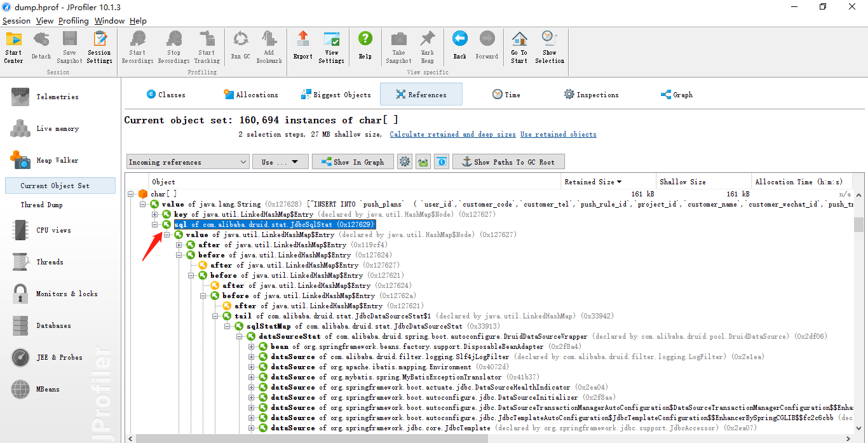Click Go To Start icon
The image size is (868, 443).
[519, 44]
